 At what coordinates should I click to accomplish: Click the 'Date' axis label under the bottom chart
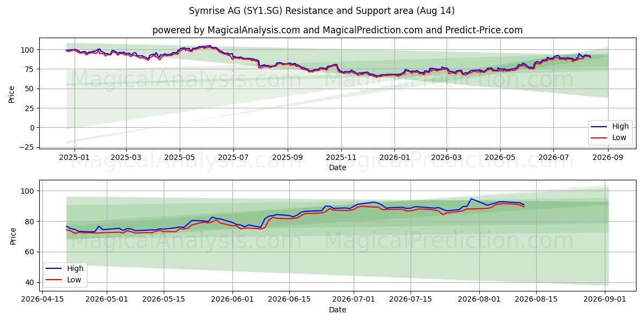338,310
